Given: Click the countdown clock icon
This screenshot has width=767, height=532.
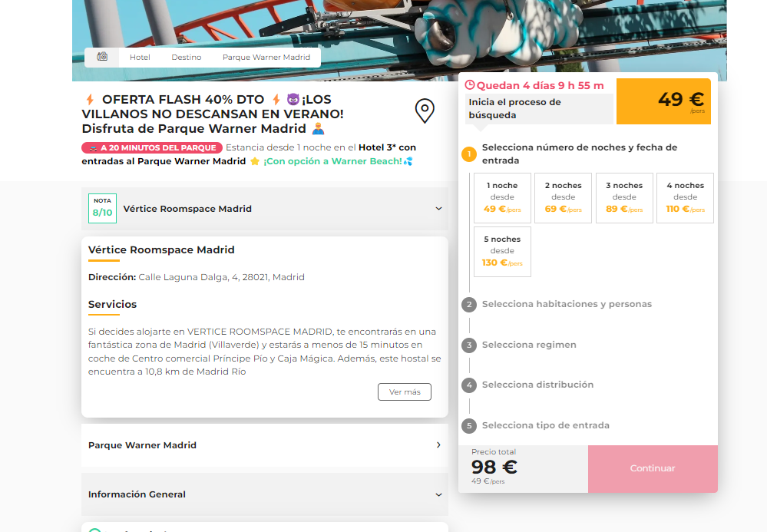Looking at the screenshot, I should [x=470, y=85].
